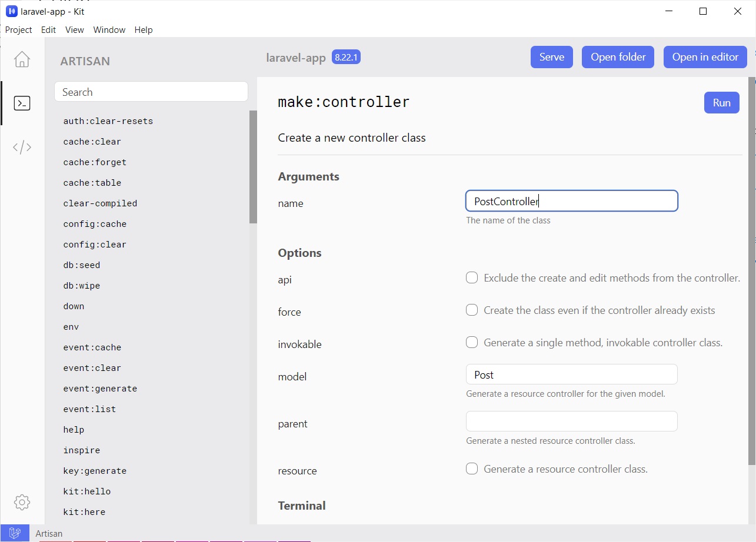Open the Edit menu
756x542 pixels.
click(49, 29)
